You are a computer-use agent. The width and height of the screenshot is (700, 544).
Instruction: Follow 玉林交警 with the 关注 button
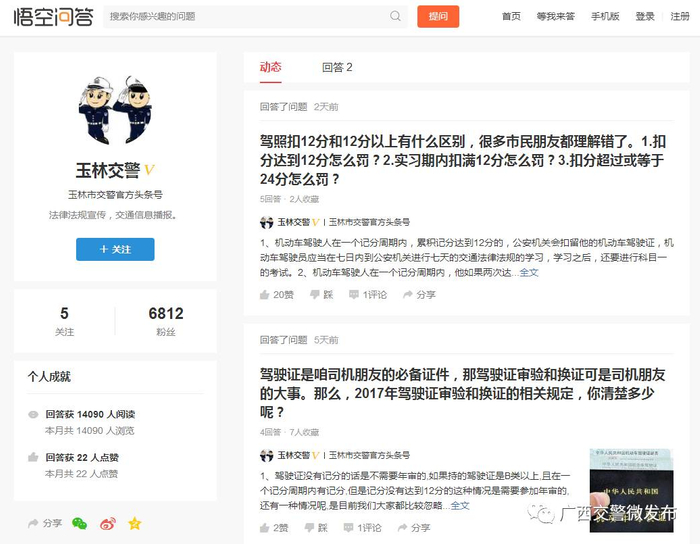click(115, 249)
